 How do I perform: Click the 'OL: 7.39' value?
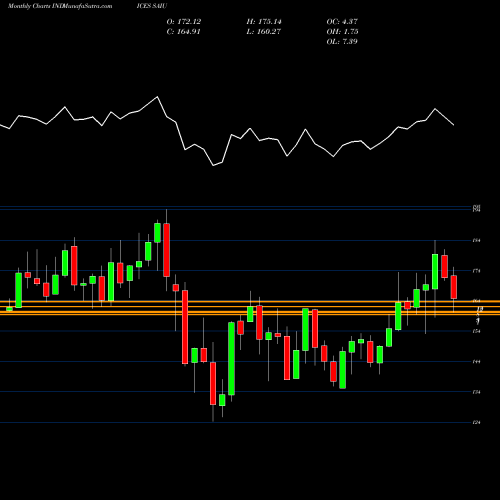coord(342,42)
